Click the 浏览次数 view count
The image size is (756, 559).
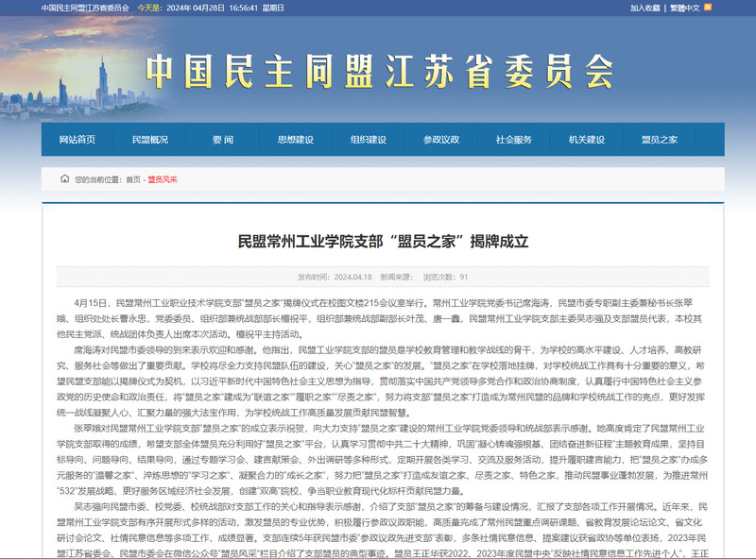(444, 277)
